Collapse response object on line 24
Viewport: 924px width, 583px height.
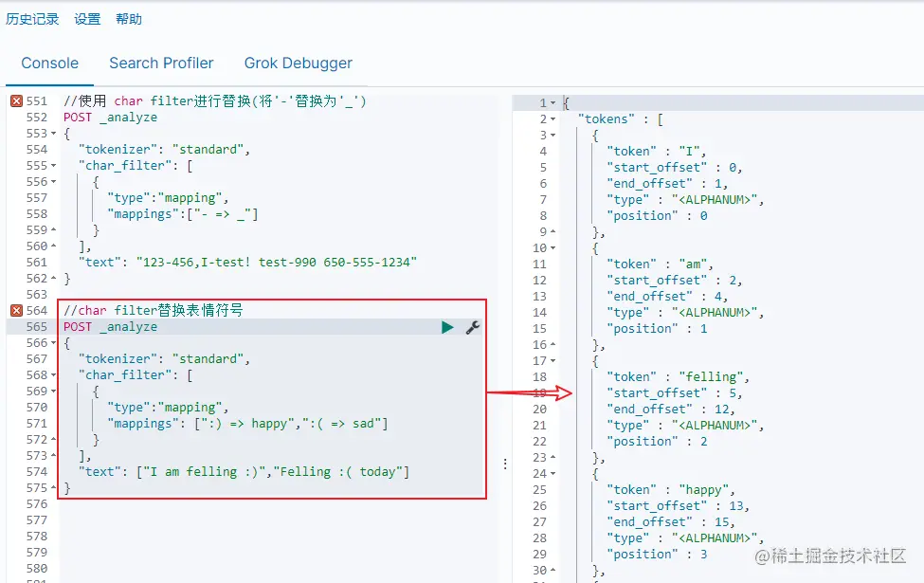553,473
